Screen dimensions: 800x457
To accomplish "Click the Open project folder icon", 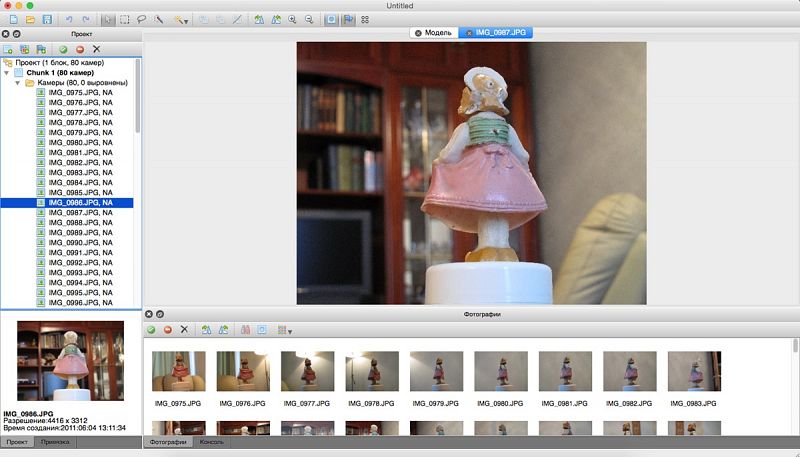I will click(30, 20).
